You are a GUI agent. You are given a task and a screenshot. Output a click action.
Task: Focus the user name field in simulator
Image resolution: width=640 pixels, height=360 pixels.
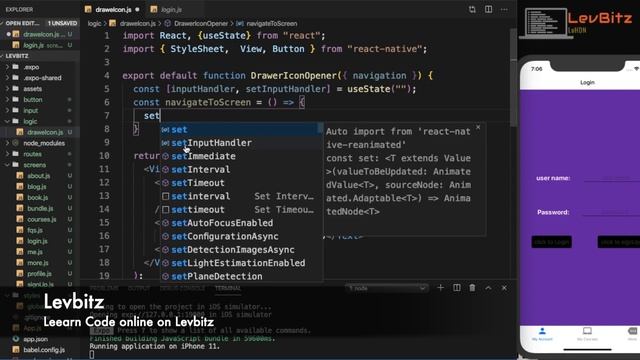611,178
